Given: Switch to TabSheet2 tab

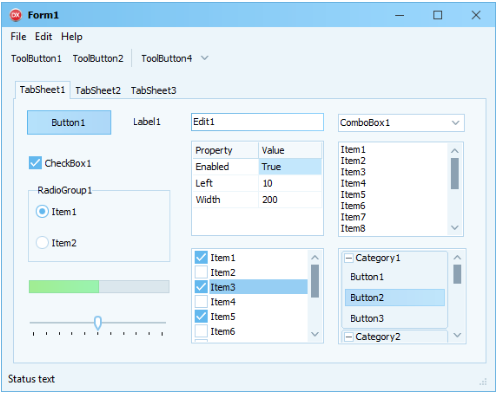Looking at the screenshot, I should coord(98,90).
